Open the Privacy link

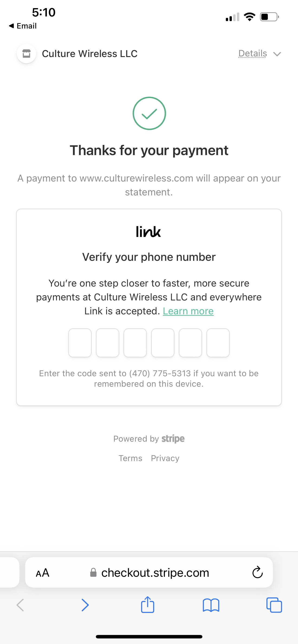[165, 458]
